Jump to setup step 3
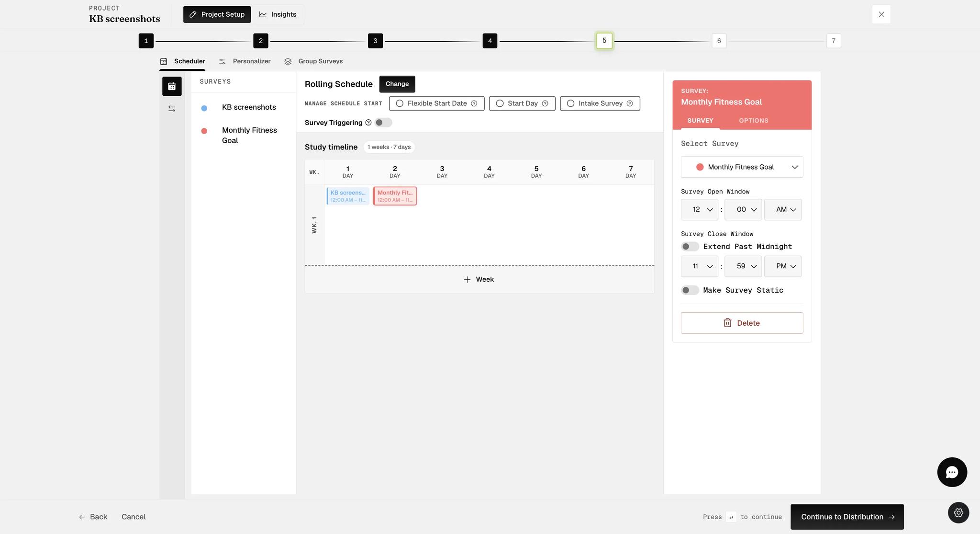The image size is (980, 534). pyautogui.click(x=375, y=41)
